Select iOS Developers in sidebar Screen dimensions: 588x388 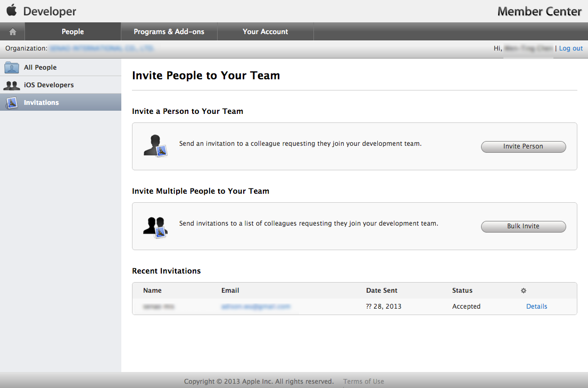(x=61, y=85)
